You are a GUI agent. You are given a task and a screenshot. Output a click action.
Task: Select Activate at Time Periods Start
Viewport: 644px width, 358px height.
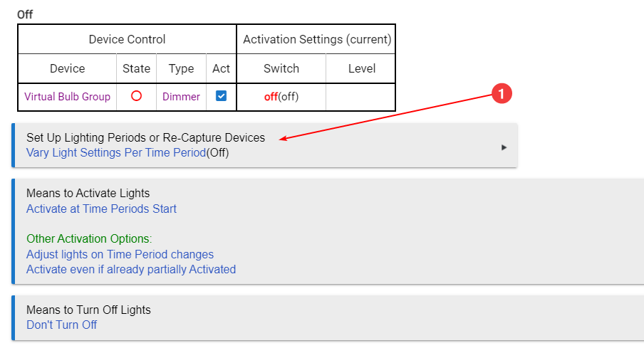(101, 209)
